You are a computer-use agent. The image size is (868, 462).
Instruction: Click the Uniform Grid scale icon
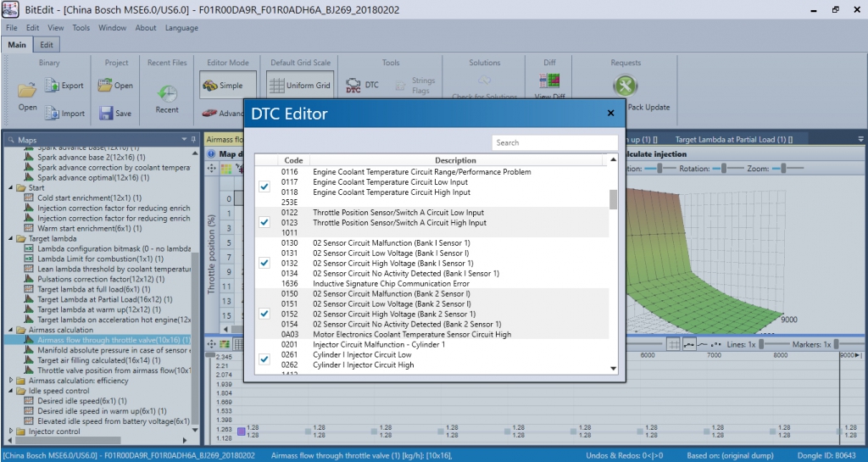[276, 86]
